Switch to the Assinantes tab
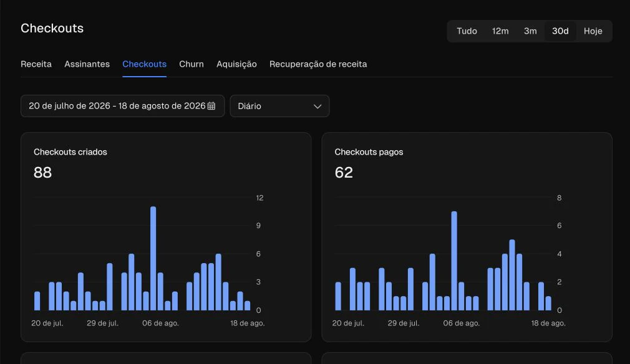 tap(87, 64)
